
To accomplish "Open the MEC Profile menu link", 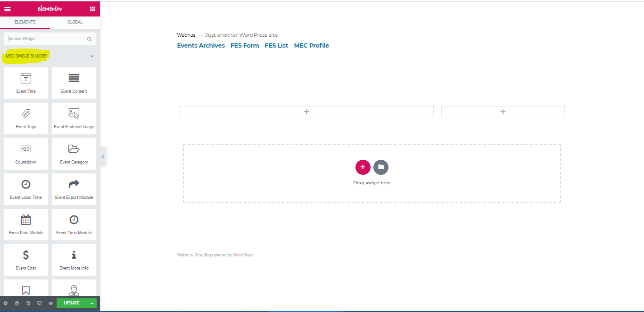I will coord(312,46).
